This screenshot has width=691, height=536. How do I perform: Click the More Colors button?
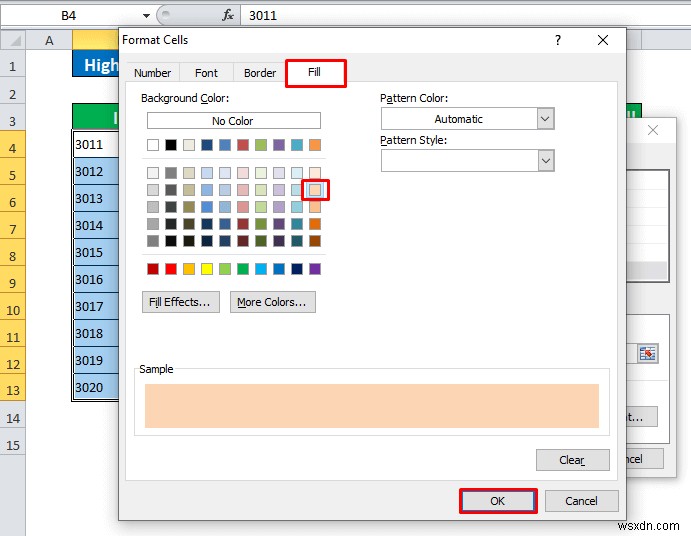[x=273, y=302]
